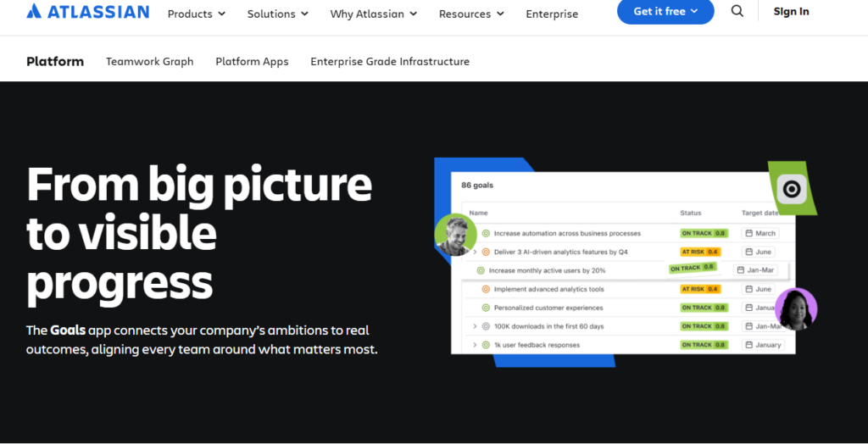
Task: Click status icon beside Personalized customer experiences
Action: point(486,308)
